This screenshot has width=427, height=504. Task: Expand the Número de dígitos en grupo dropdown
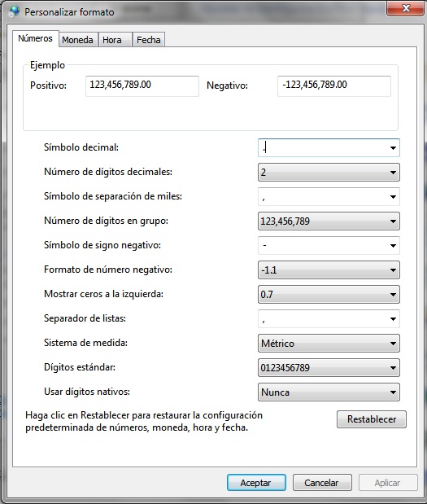click(x=329, y=221)
